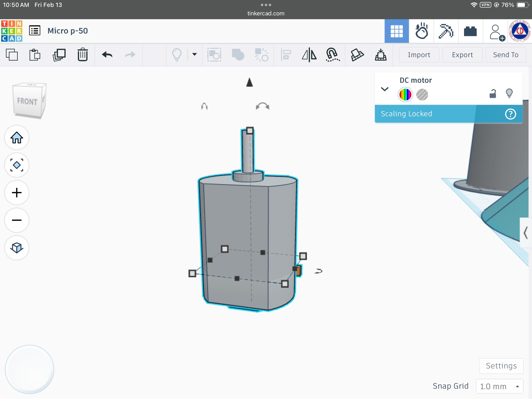Hide the DC motor via lightbulb
The image size is (532, 399).
pyautogui.click(x=509, y=93)
